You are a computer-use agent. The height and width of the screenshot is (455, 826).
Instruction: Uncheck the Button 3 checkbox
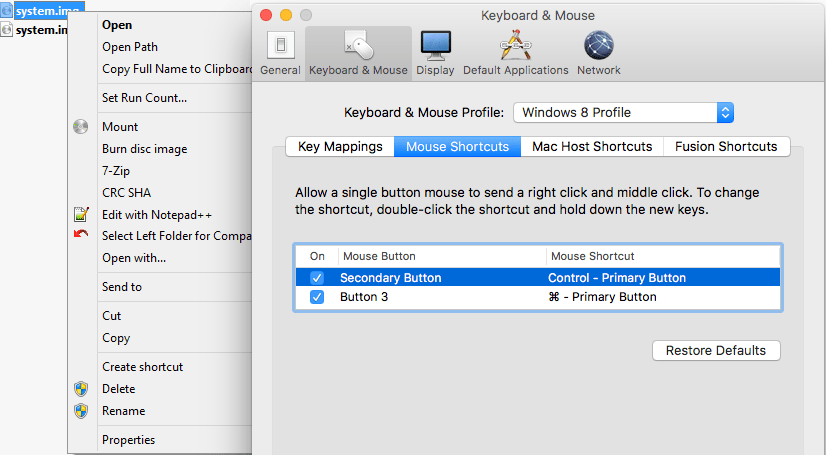[317, 297]
